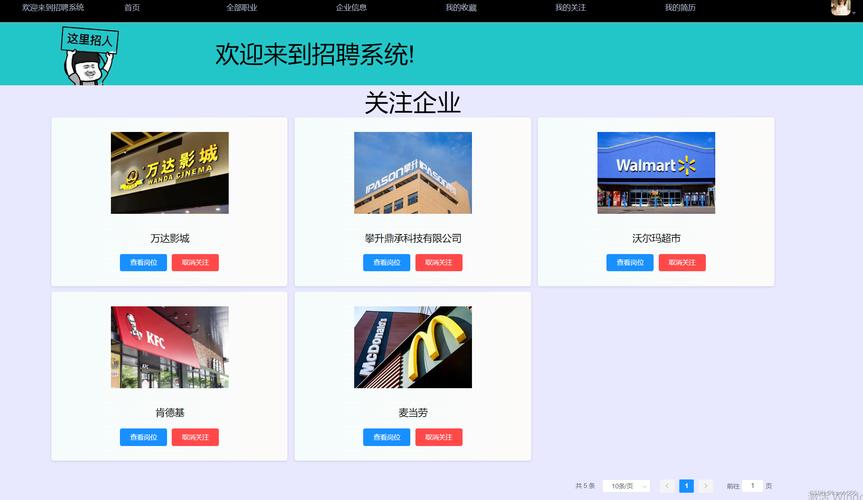This screenshot has width=863, height=500.
Task: Open 我的简历 menu item
Action: 680,8
